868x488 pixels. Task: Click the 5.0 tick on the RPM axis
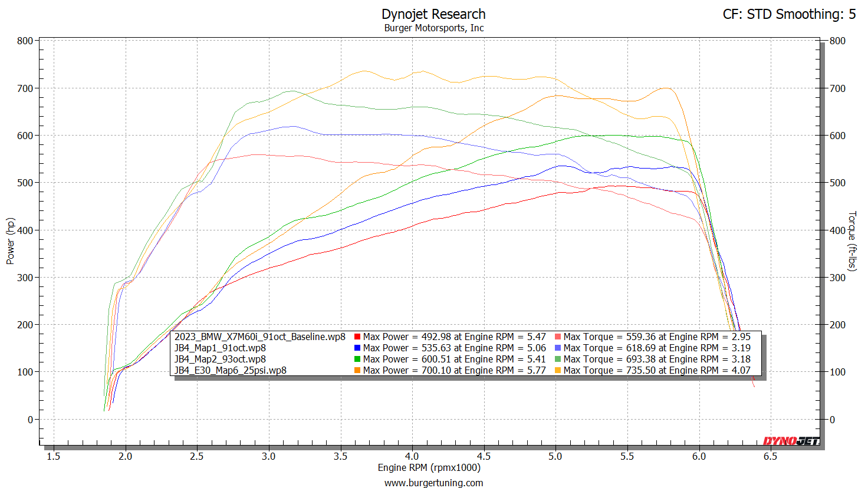555,456
